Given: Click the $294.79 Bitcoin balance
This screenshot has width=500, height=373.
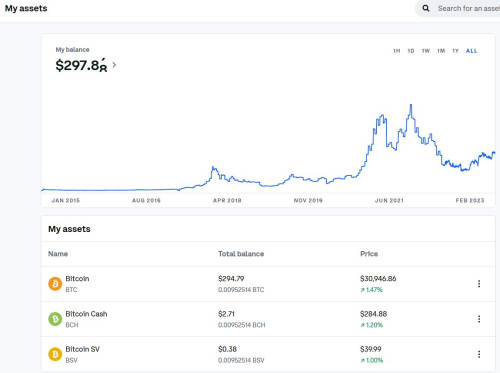Looking at the screenshot, I should (x=231, y=279).
